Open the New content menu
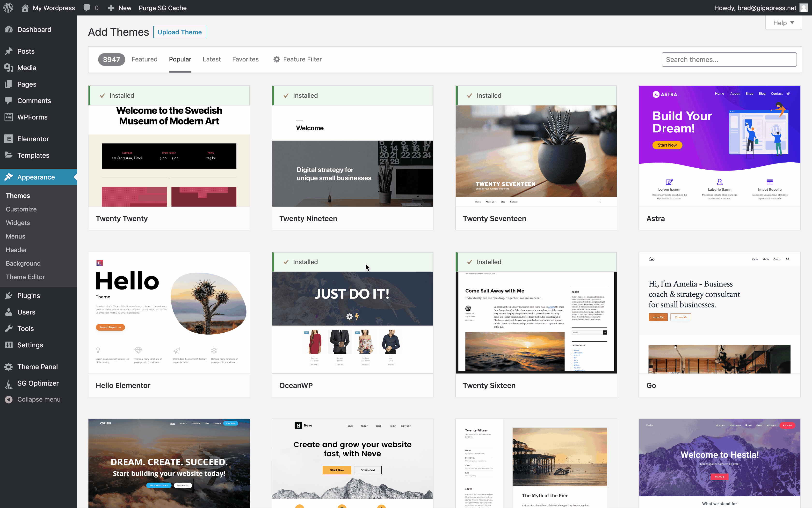Image resolution: width=812 pixels, height=508 pixels. [119, 8]
